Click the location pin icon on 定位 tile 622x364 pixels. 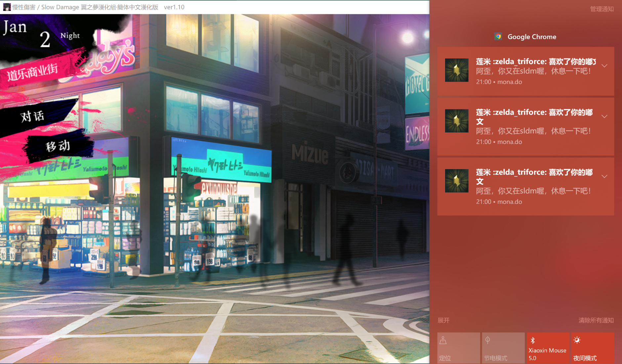pyautogui.click(x=443, y=341)
